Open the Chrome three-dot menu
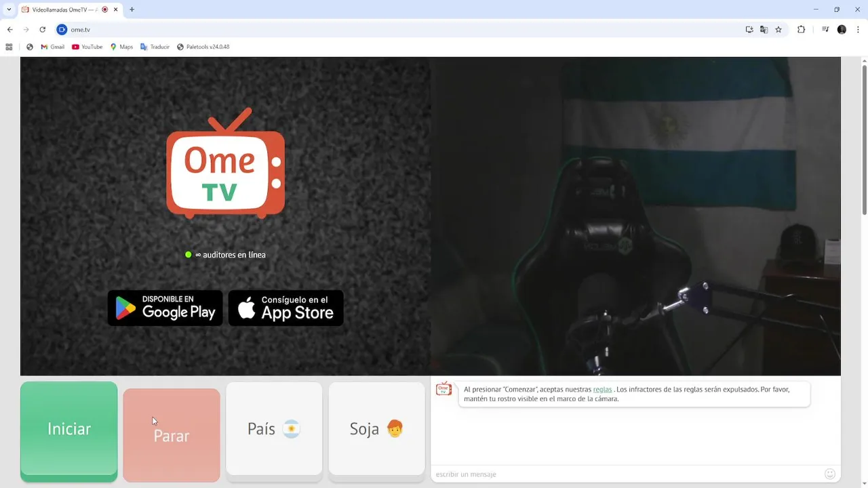 pos(858,30)
